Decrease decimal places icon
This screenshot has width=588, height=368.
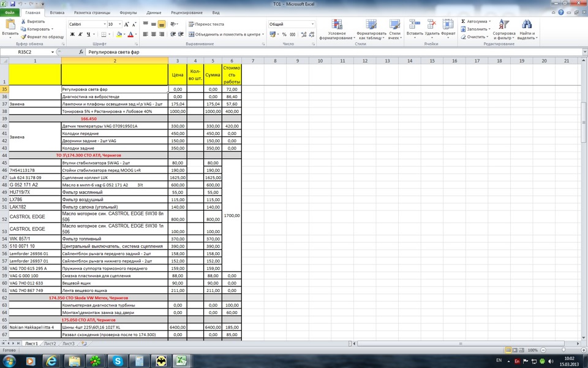click(311, 34)
